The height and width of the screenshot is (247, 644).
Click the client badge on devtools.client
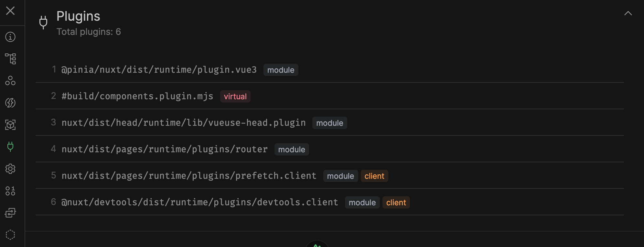(396, 202)
